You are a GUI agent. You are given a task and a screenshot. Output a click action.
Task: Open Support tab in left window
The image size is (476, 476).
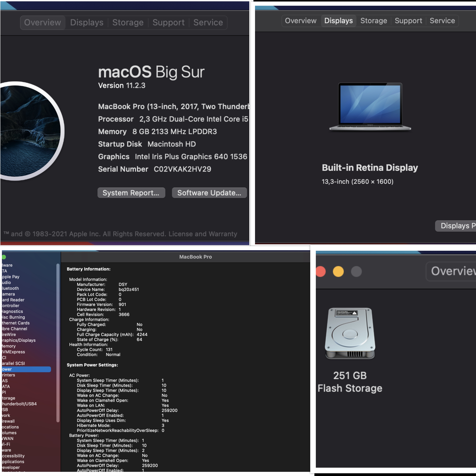pyautogui.click(x=169, y=22)
